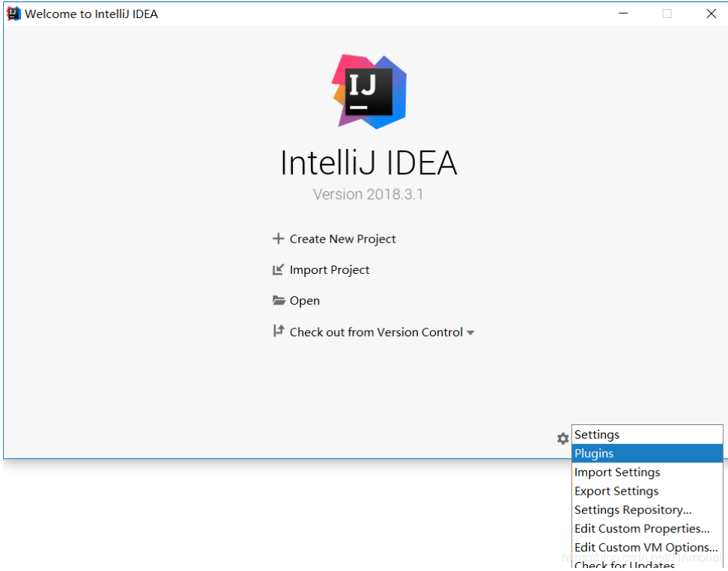Click the IntelliJ title bar app icon

(x=13, y=13)
